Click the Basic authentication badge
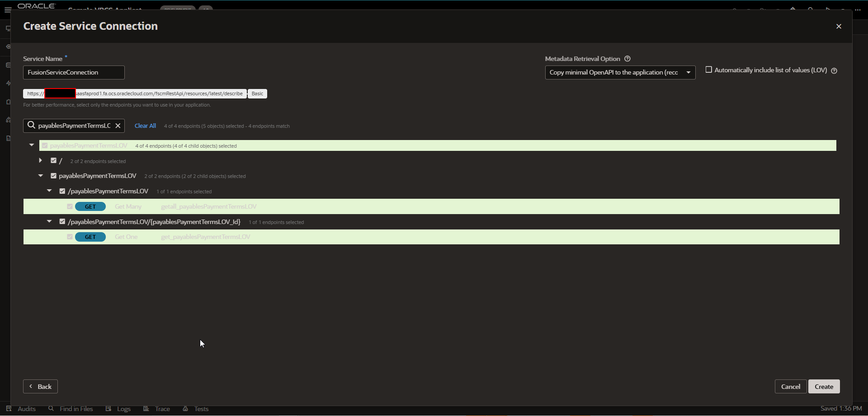Screen dimensions: 868x416 pyautogui.click(x=257, y=93)
